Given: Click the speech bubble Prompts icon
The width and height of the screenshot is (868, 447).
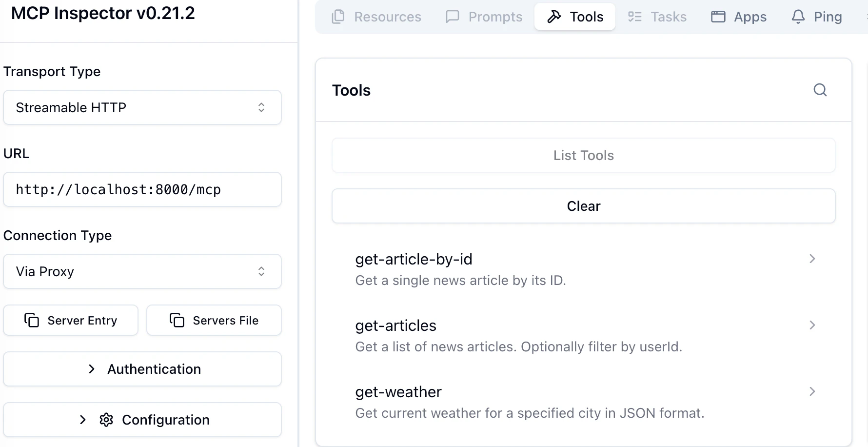Looking at the screenshot, I should [x=453, y=17].
